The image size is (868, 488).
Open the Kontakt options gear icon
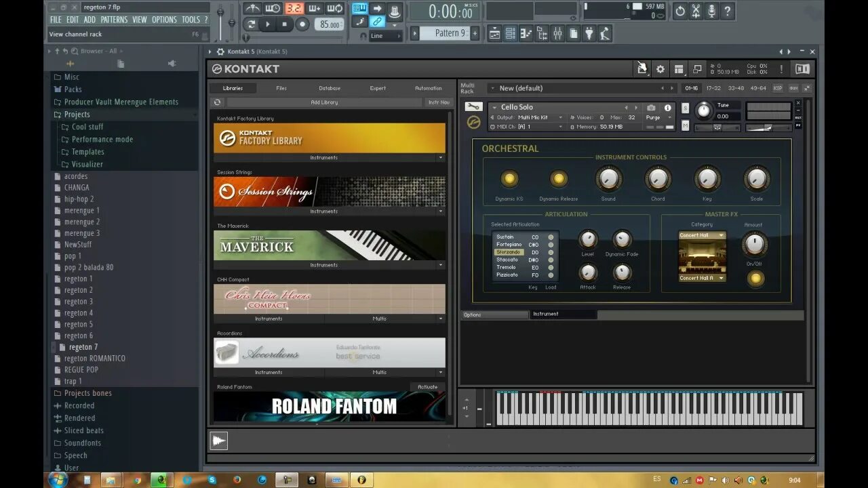[660, 69]
